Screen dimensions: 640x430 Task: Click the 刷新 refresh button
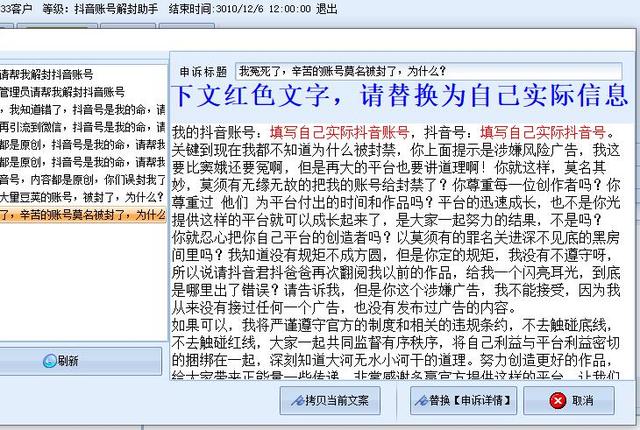pyautogui.click(x=80, y=361)
